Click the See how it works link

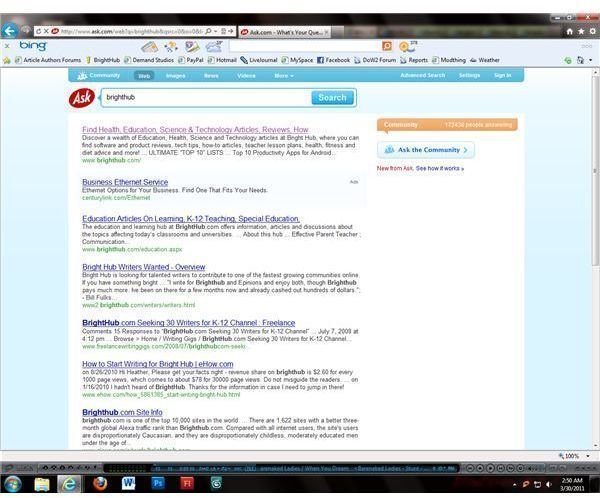coord(440,168)
